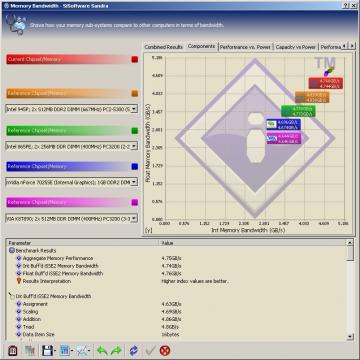Click the blue table report icon

64,350
